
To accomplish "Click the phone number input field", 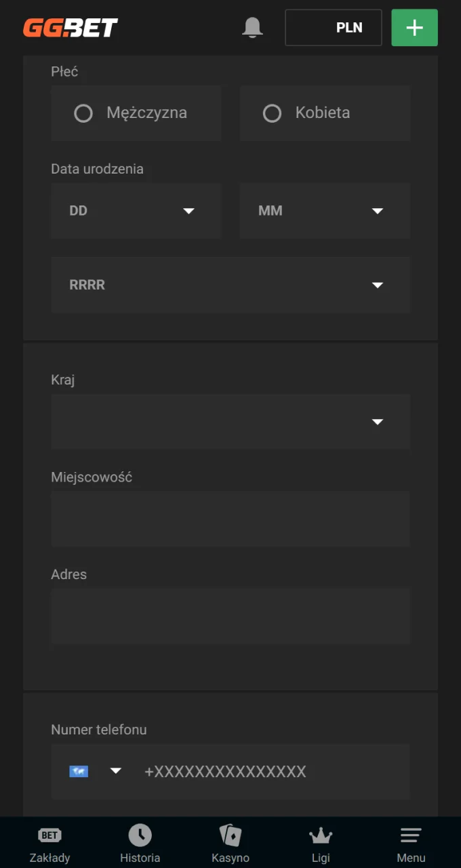I will [271, 772].
